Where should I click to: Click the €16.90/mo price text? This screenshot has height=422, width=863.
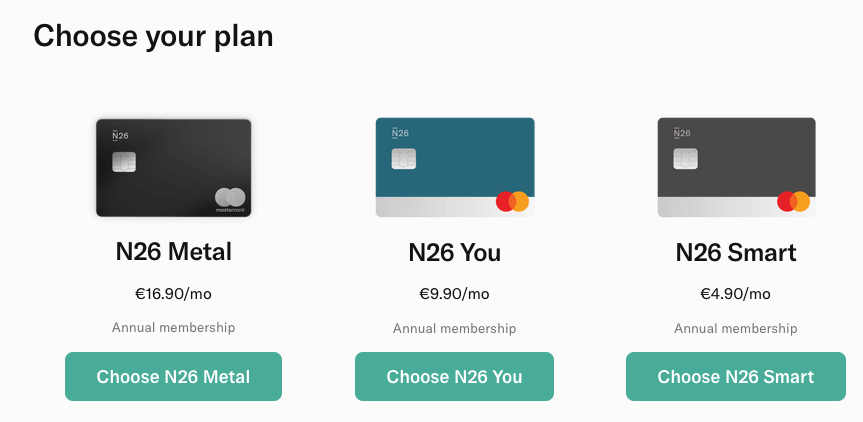173,294
